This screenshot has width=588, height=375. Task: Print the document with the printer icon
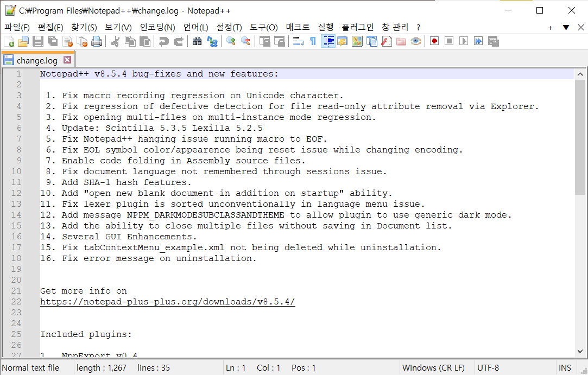[97, 41]
